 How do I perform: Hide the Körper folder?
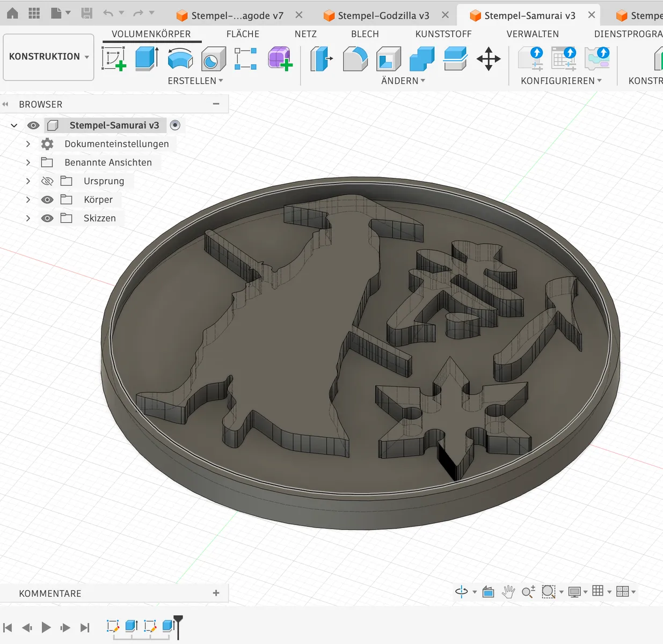pyautogui.click(x=47, y=200)
